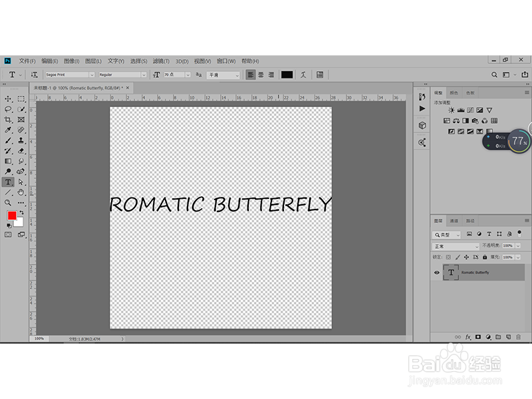Toggle lock image pixels brush icon

tap(458, 257)
